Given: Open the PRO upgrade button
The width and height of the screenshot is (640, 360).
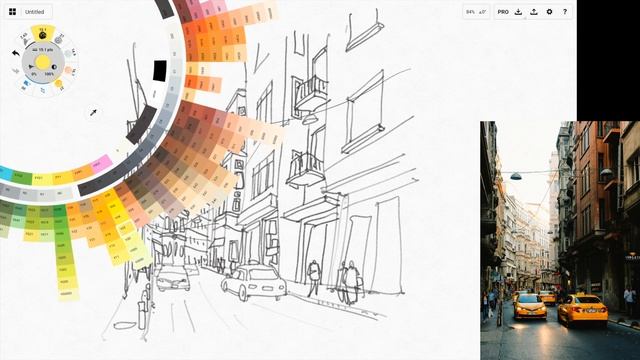Looking at the screenshot, I should (503, 12).
